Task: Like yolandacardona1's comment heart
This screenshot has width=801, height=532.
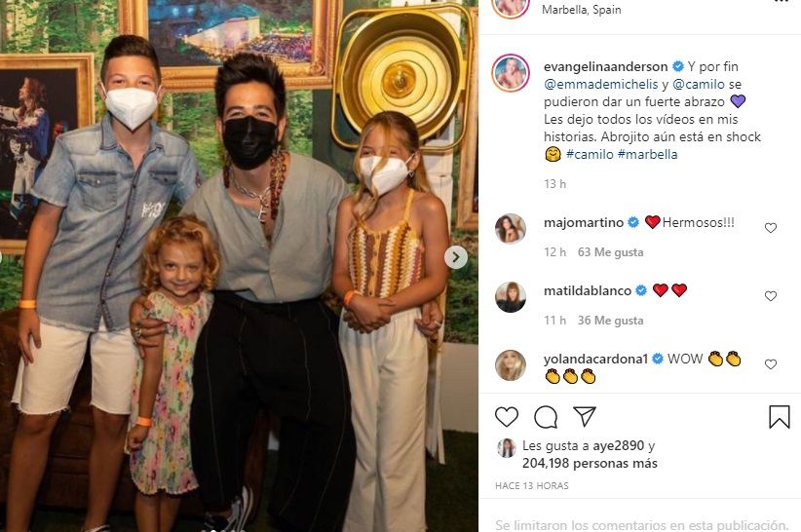Action: [x=771, y=364]
